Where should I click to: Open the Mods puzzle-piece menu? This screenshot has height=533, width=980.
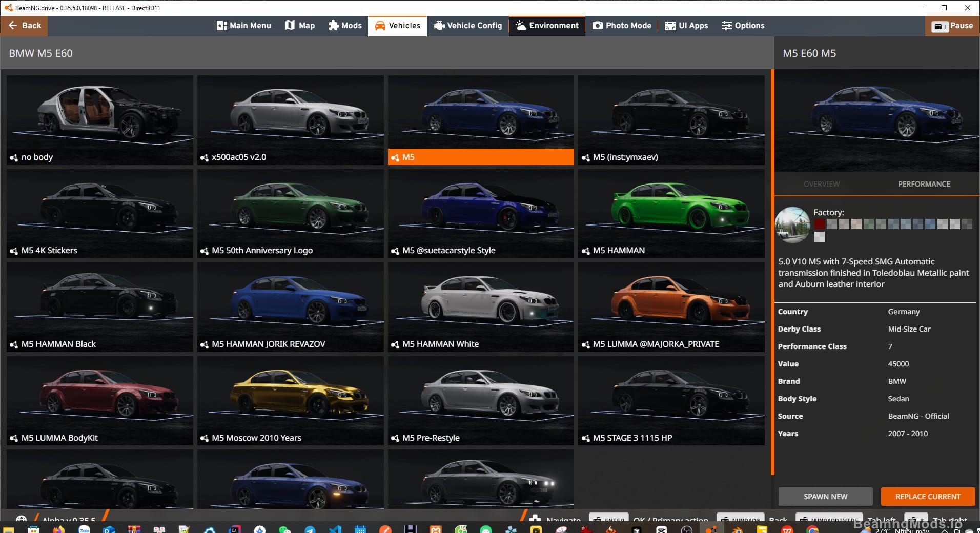(x=345, y=26)
